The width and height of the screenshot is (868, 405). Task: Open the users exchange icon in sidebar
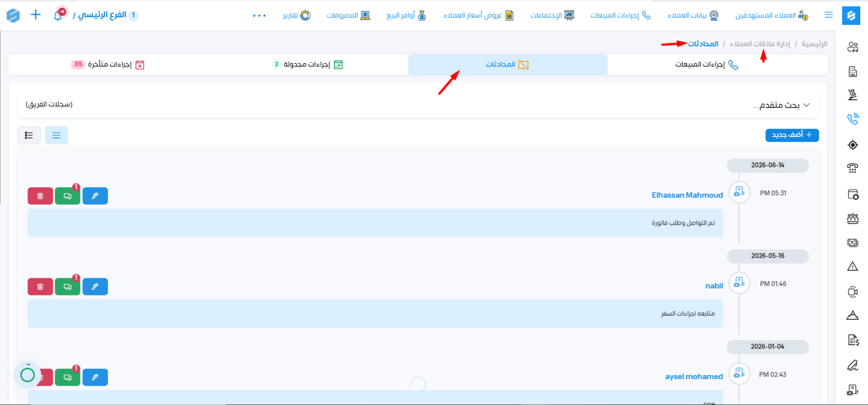click(x=853, y=48)
